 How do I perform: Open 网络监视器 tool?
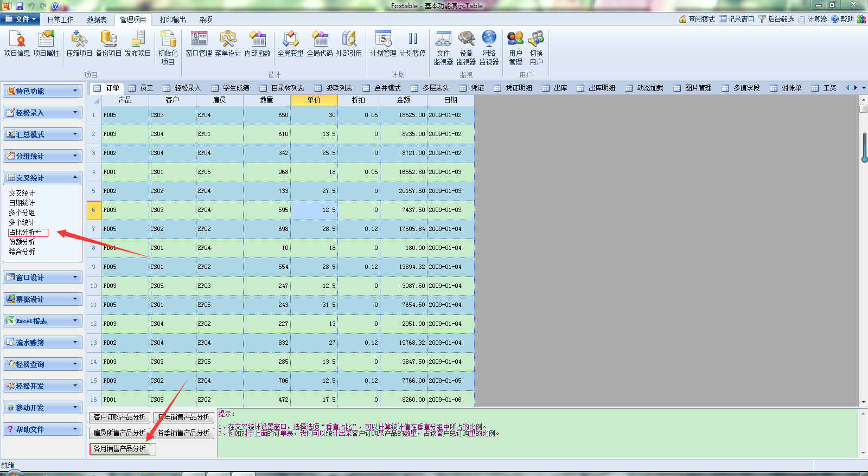click(489, 48)
